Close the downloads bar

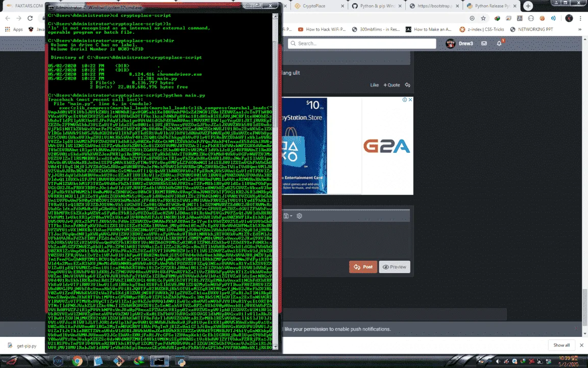[x=582, y=346]
